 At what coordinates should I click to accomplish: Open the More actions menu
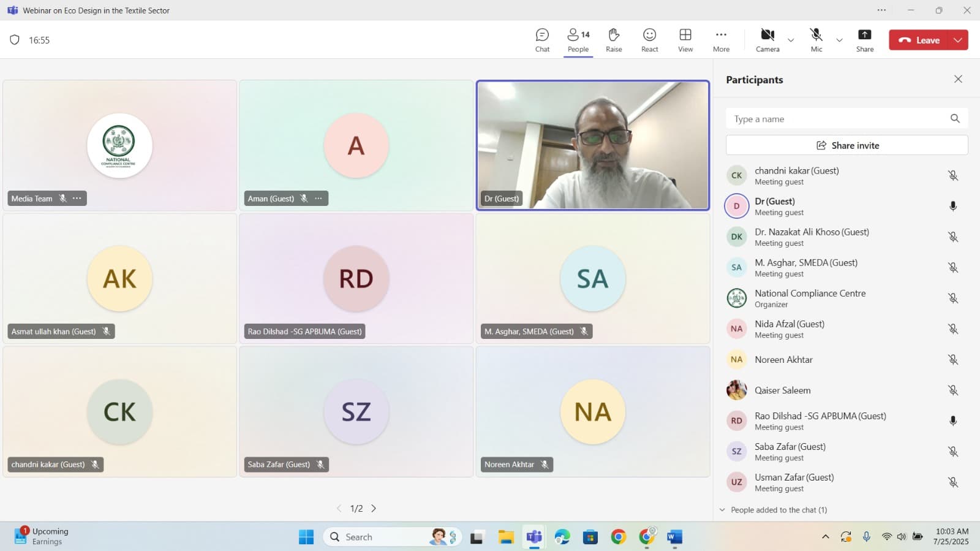coord(721,40)
